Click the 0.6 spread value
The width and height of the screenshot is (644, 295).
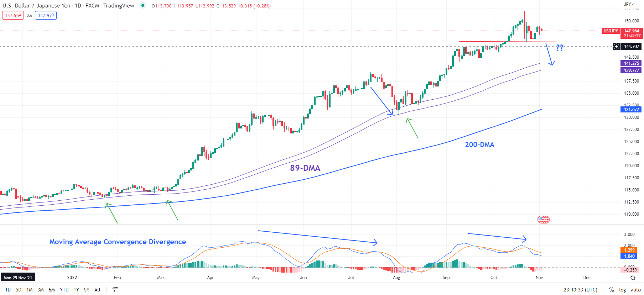29,15
